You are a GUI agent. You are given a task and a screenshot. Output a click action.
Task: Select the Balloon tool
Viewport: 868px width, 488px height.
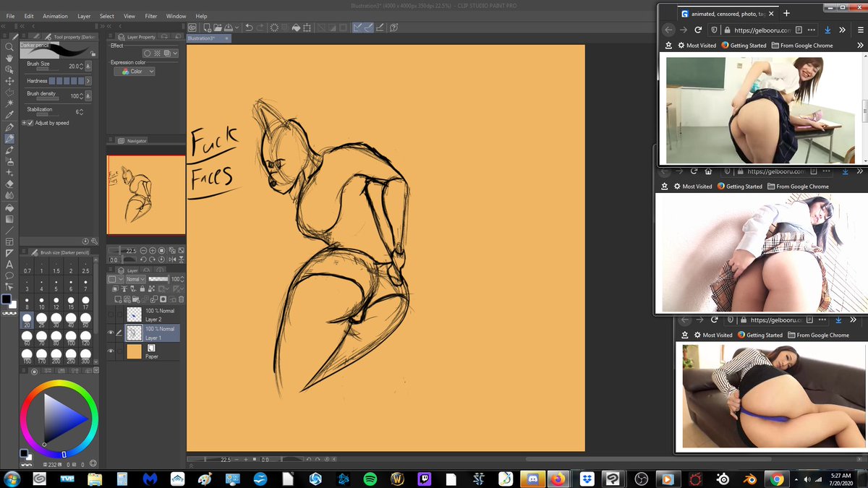9,275
